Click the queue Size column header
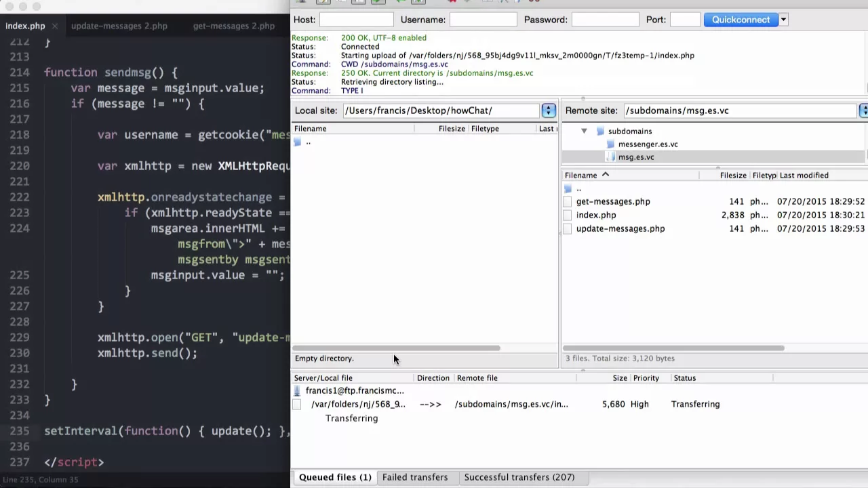The width and height of the screenshot is (868, 488). pos(620,378)
